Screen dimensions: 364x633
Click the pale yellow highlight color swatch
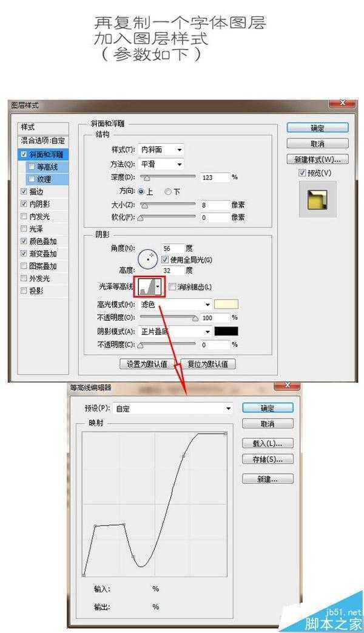tap(226, 304)
